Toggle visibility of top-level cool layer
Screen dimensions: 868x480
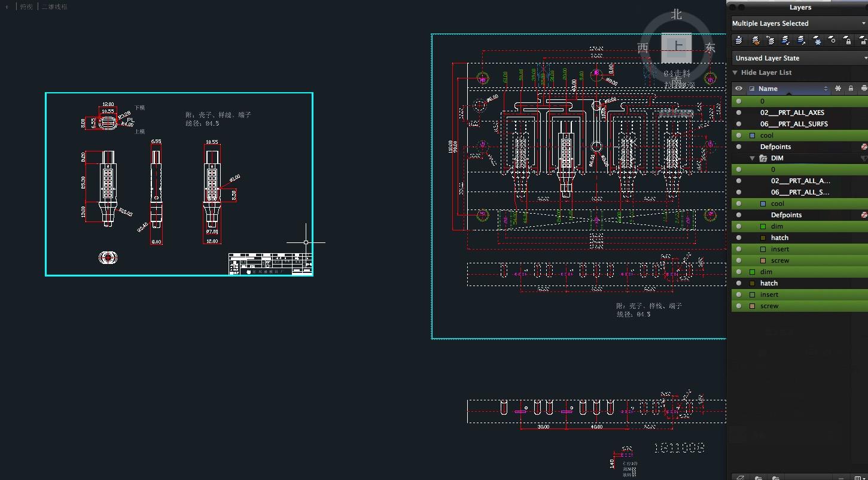click(739, 135)
